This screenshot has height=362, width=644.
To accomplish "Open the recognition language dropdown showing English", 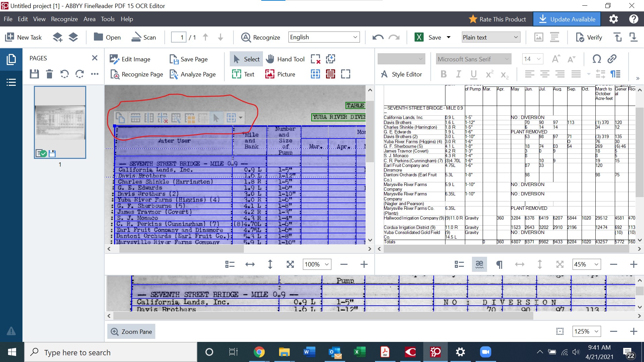I will pos(323,37).
